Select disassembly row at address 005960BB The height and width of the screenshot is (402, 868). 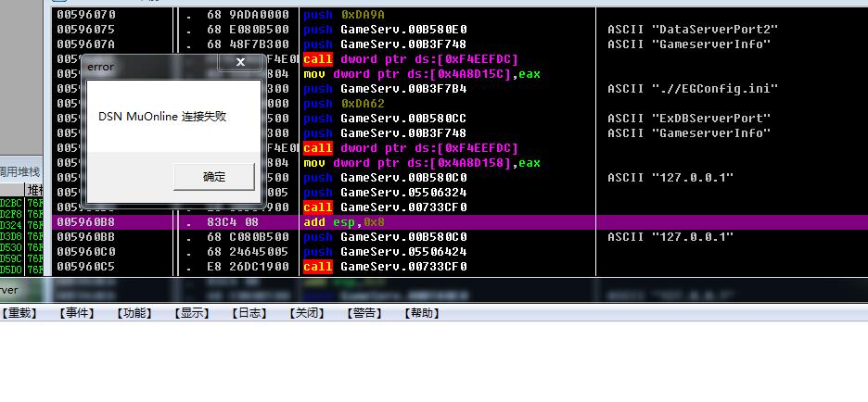459,237
